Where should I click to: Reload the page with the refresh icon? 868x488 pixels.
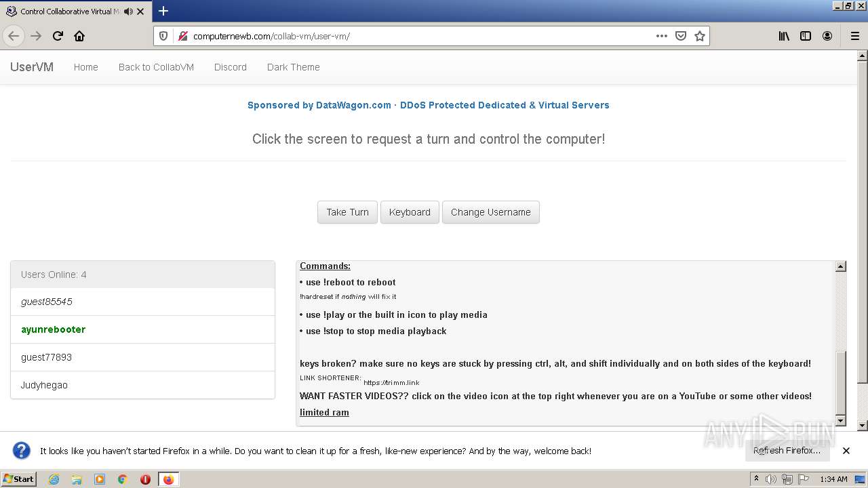click(x=58, y=36)
